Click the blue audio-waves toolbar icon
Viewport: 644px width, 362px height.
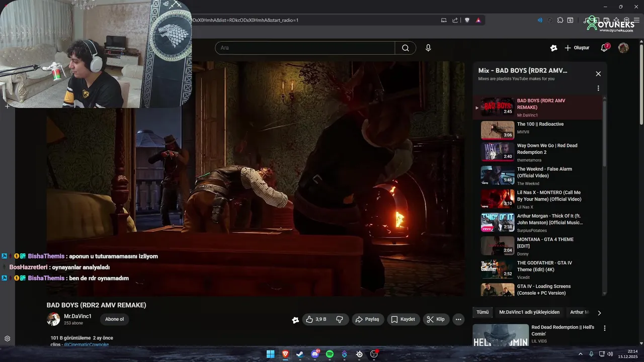540,20
